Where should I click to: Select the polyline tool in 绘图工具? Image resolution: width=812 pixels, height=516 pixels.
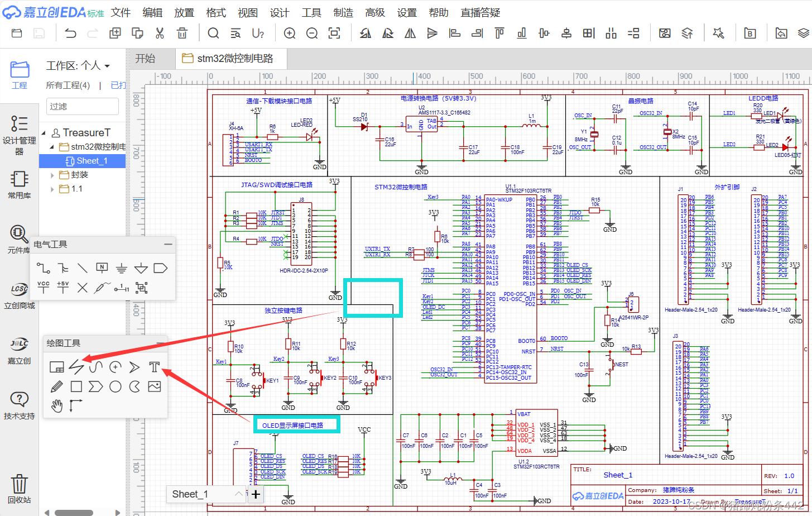point(76,367)
